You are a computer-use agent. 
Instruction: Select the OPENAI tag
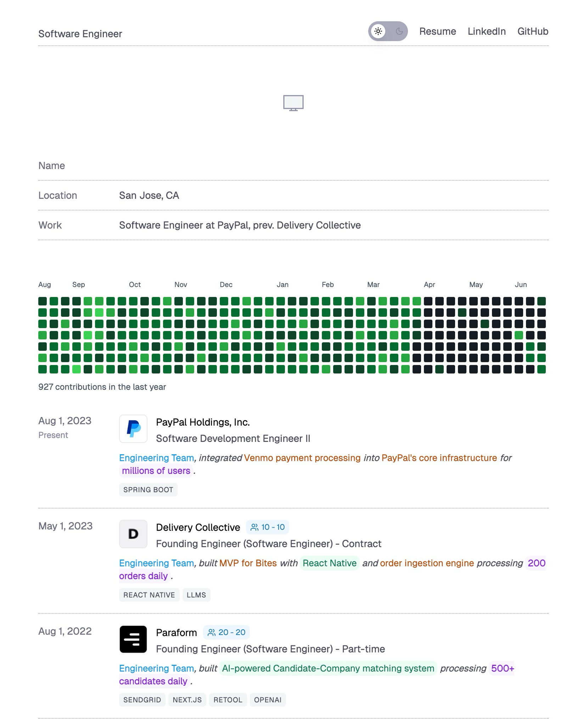point(268,700)
